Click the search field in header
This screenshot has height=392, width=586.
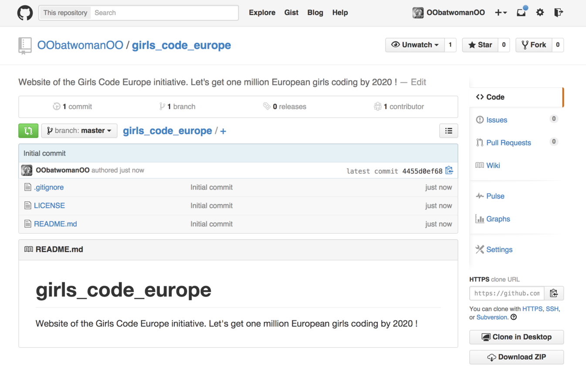164,13
